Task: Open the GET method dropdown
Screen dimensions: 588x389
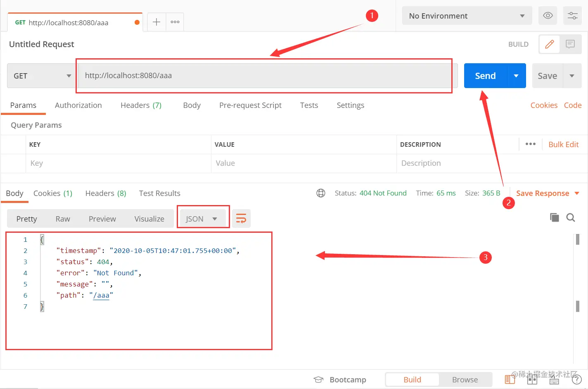Action: click(x=41, y=76)
